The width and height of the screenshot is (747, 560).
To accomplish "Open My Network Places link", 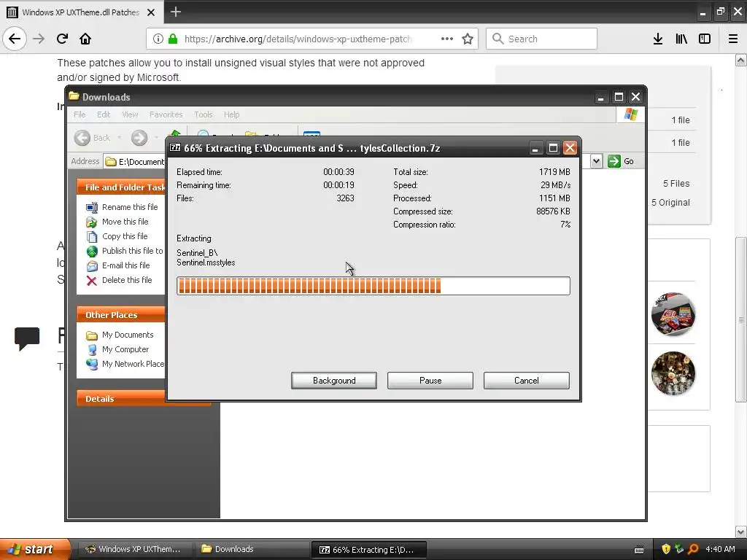I will click(125, 364).
